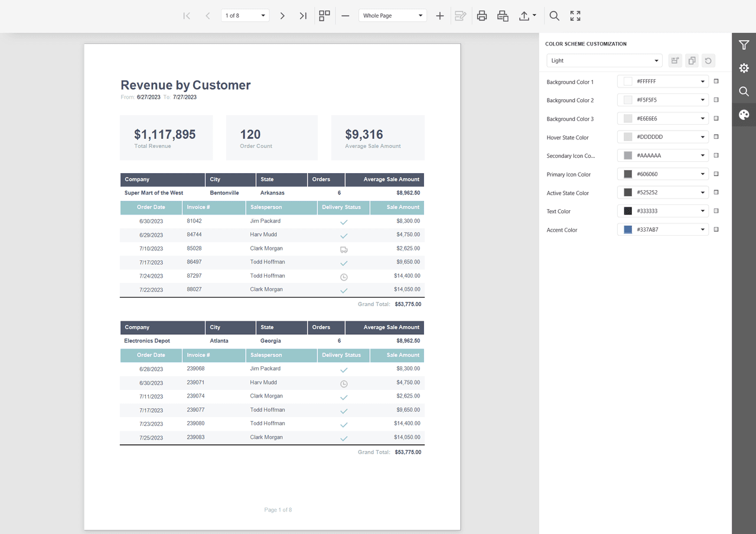Open export options gear tab

744,68
